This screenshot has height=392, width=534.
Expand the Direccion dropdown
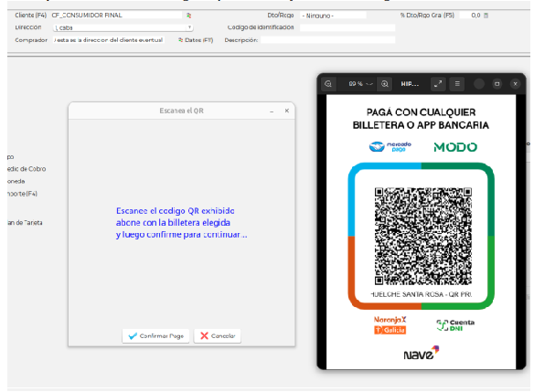189,27
